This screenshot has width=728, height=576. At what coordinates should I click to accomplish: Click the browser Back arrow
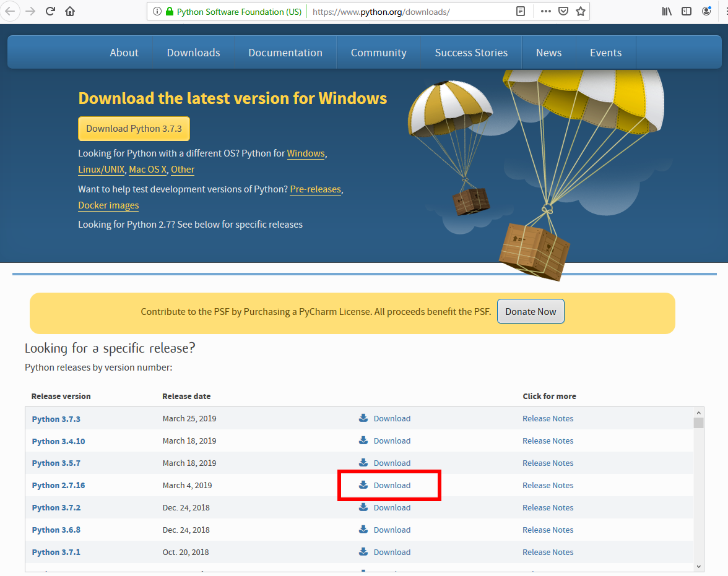coord(10,11)
